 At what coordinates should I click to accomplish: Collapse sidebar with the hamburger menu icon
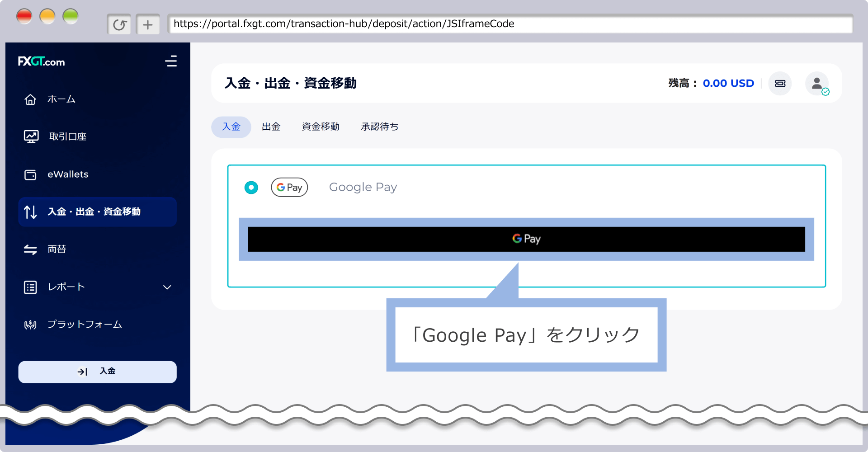tap(171, 61)
